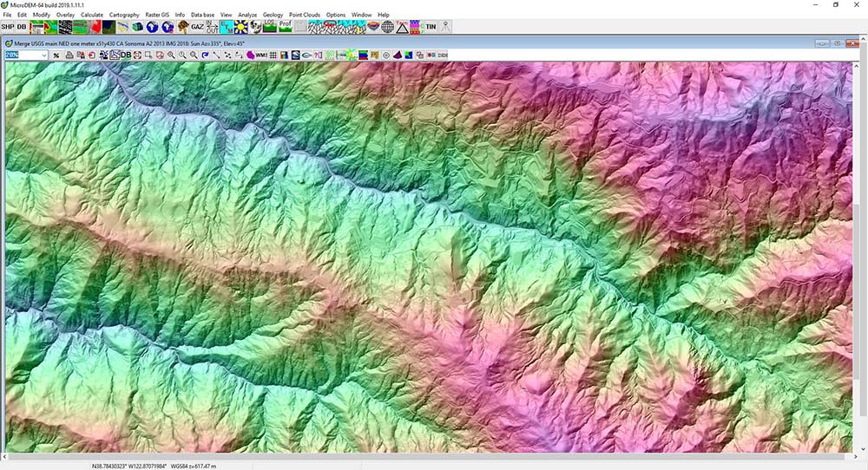
Task: Click the purple blob area icon
Action: [x=250, y=55]
